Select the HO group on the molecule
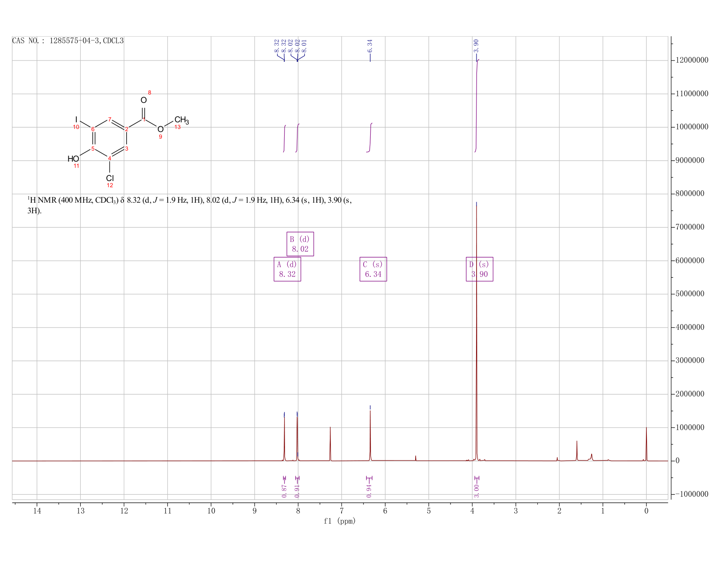 [73, 159]
